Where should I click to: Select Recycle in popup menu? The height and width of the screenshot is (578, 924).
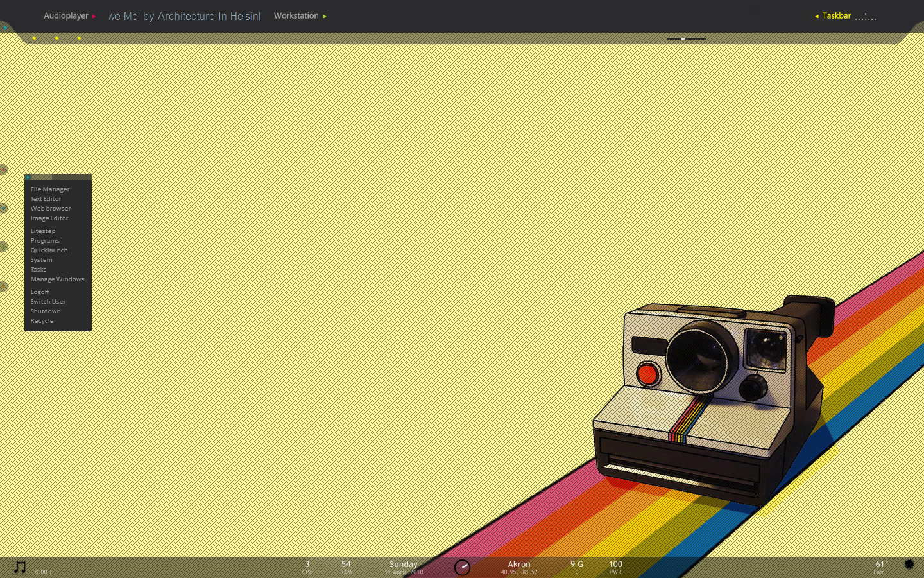click(42, 320)
